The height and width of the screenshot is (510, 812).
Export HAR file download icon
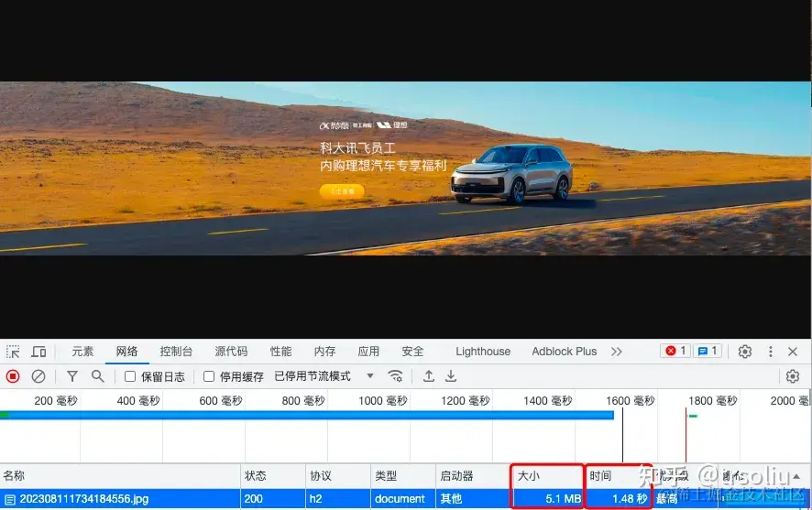451,376
